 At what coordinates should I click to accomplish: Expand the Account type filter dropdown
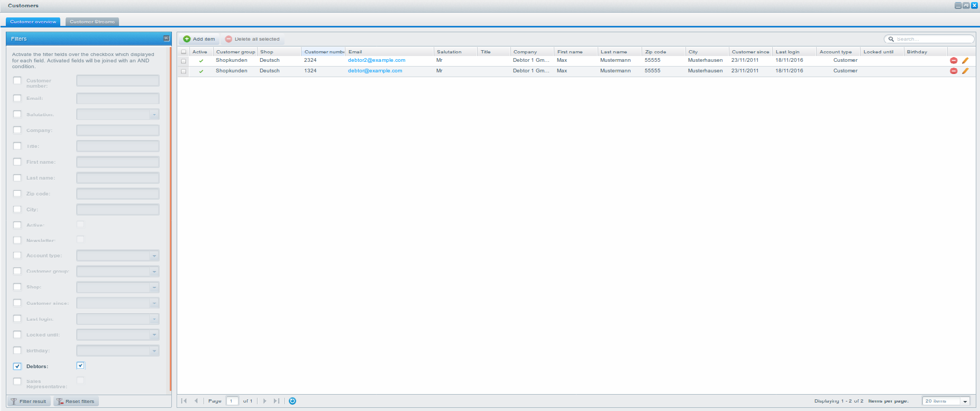[154, 256]
